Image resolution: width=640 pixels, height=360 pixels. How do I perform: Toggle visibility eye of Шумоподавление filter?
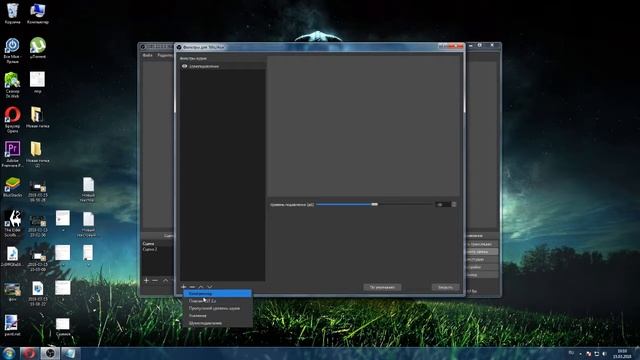tap(184, 66)
